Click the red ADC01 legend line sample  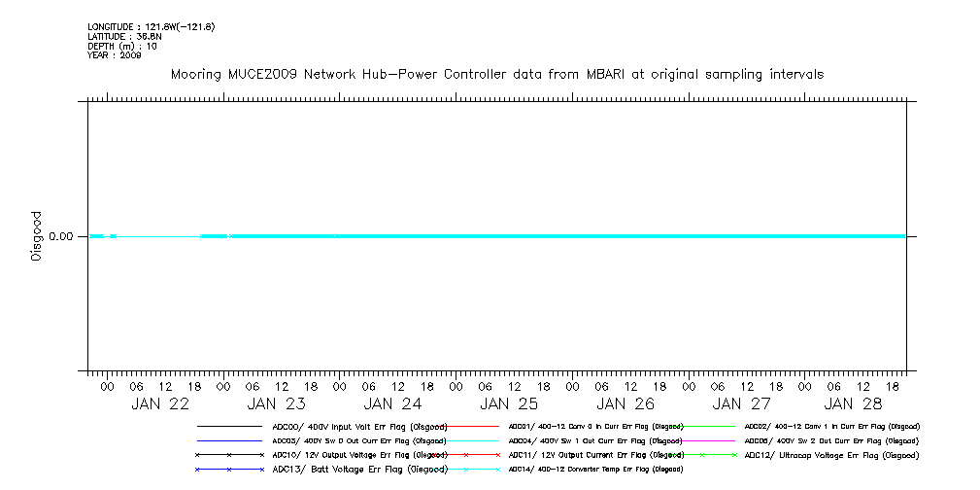pyautogui.click(x=466, y=426)
